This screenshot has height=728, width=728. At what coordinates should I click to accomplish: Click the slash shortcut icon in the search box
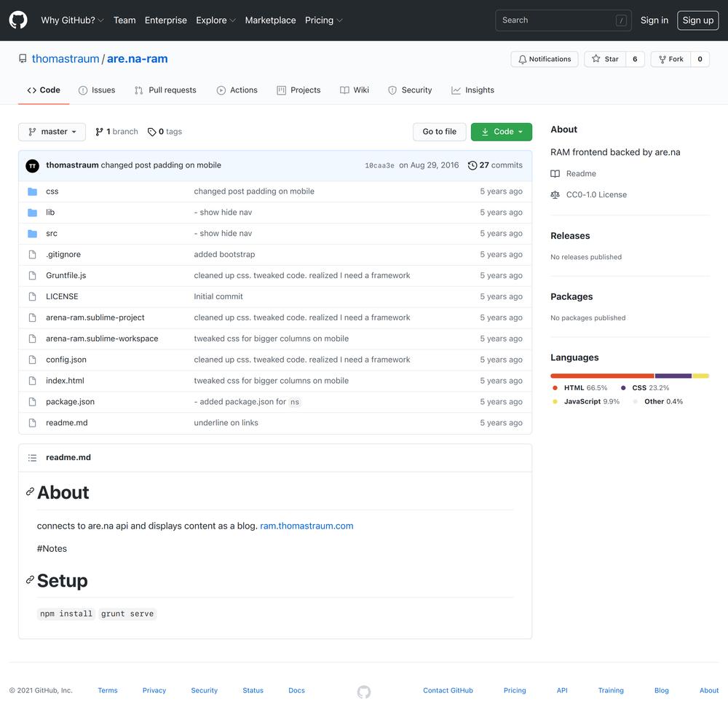click(x=621, y=20)
